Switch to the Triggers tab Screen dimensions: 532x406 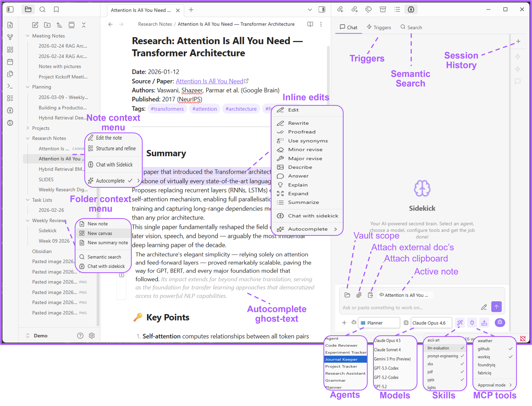(x=379, y=27)
